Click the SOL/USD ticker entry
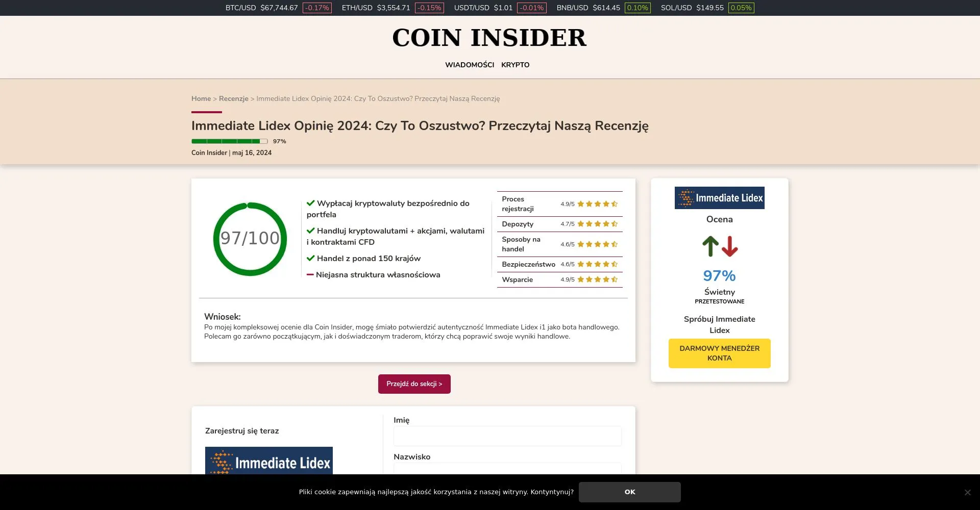Viewport: 980px width, 510px height. click(707, 8)
